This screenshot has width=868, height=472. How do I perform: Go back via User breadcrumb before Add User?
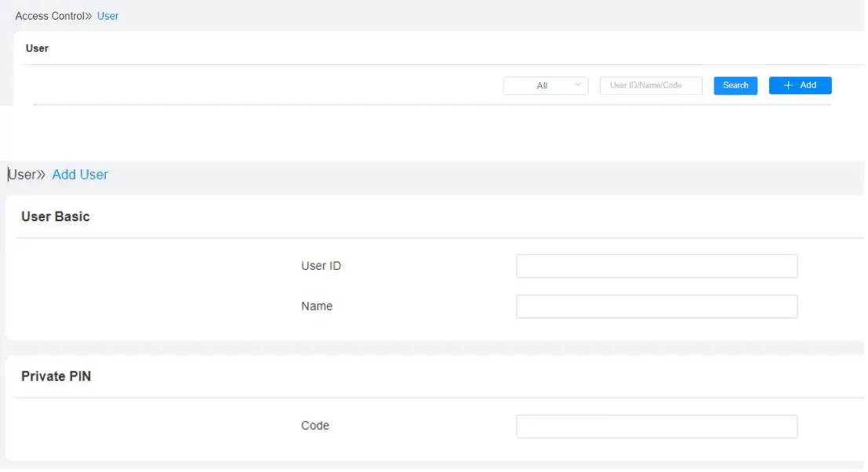coord(21,175)
